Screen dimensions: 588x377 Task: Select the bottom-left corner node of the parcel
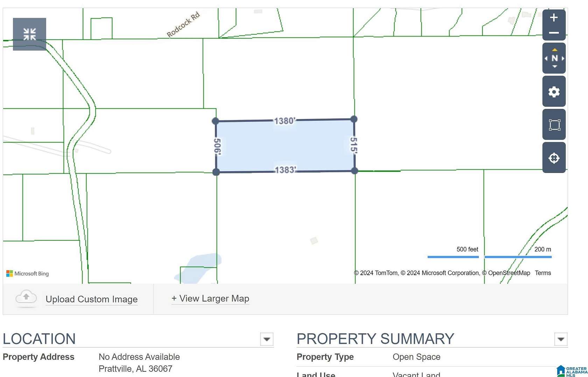pos(216,172)
